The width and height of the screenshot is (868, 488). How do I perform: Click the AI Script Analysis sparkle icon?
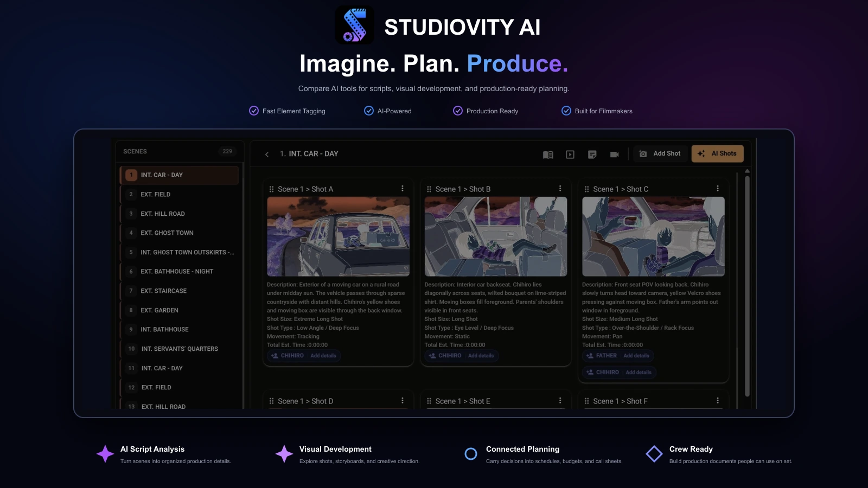pos(105,454)
